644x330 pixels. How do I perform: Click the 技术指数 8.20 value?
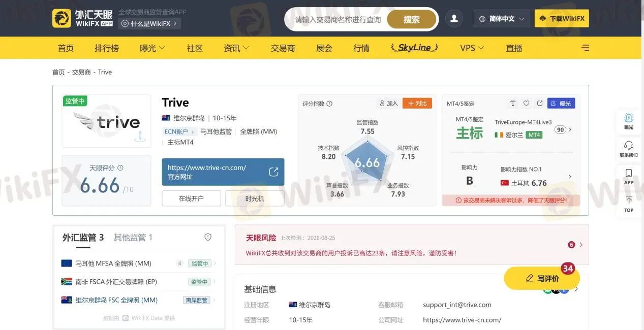(329, 156)
